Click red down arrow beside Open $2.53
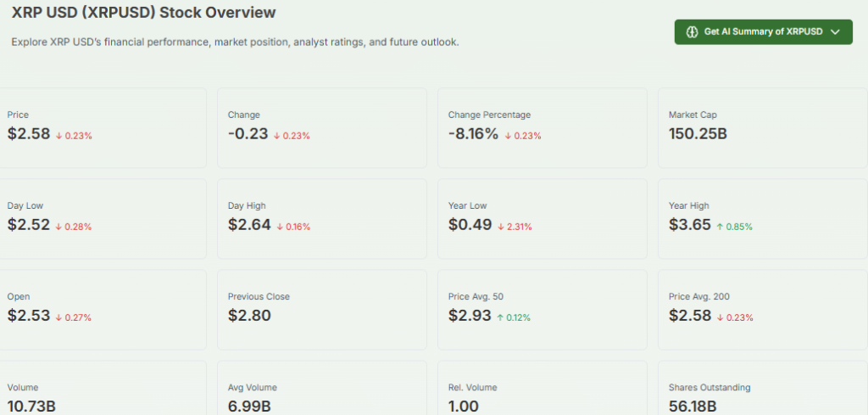Image resolution: width=868 pixels, height=415 pixels. (x=59, y=317)
